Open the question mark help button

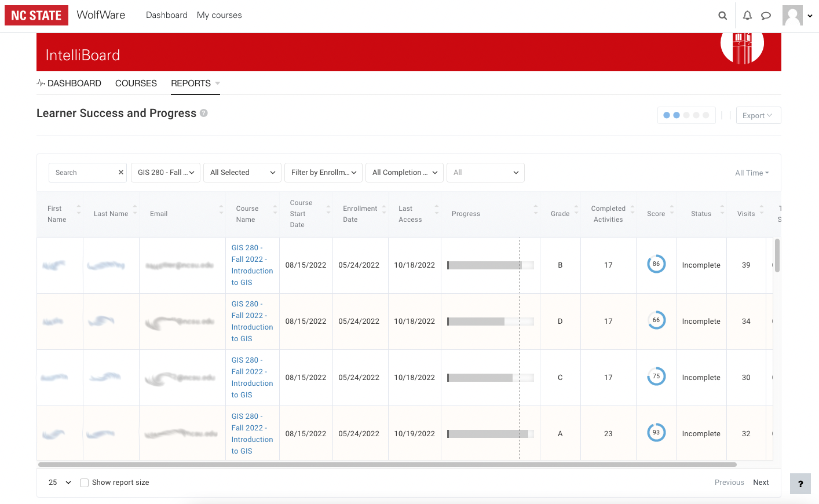pos(800,484)
